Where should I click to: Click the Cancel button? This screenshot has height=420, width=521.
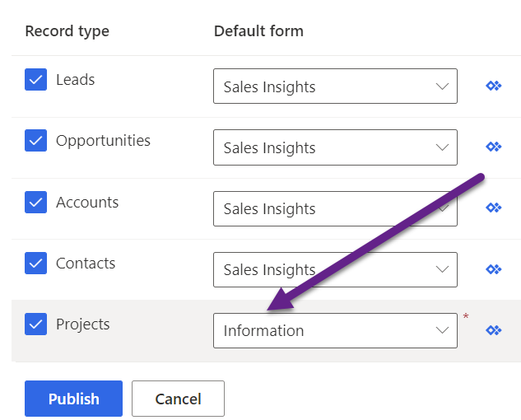point(178,399)
